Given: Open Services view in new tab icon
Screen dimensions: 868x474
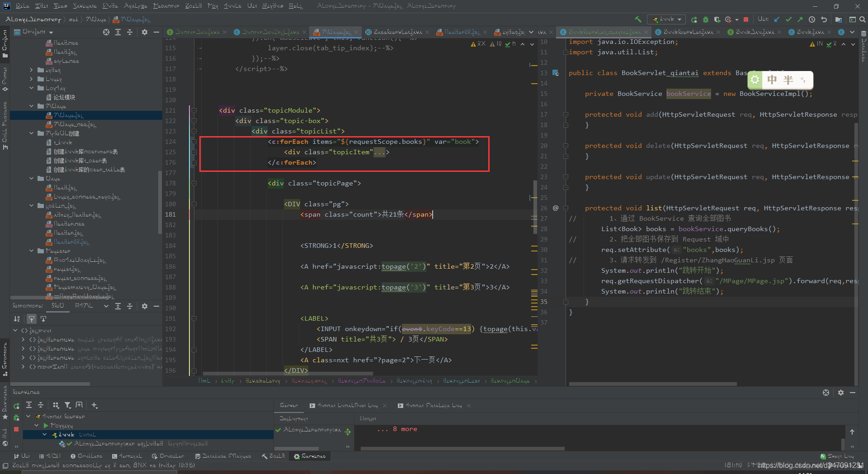Looking at the screenshot, I should 79,405.
